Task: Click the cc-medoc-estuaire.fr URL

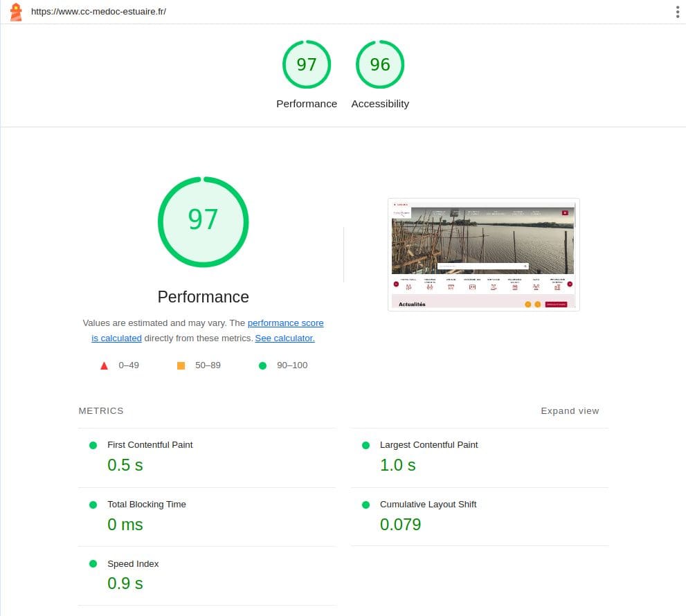Action: click(98, 12)
